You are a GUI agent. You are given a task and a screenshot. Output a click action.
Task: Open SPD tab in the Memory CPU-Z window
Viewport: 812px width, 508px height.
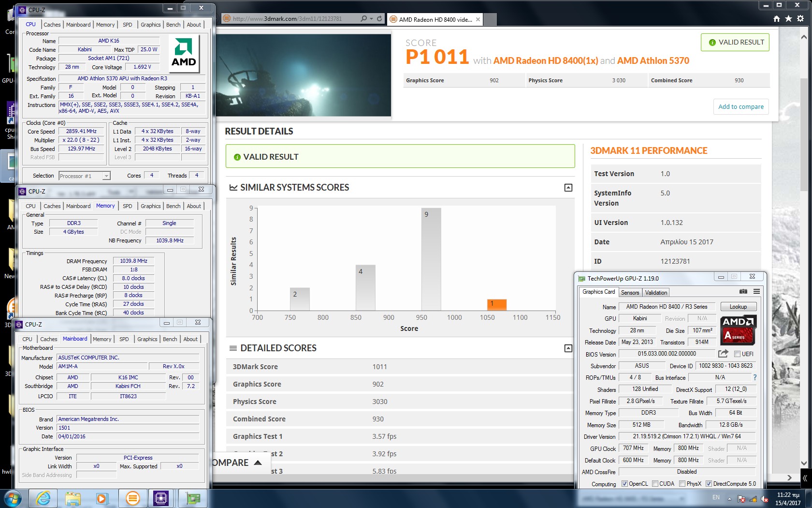pyautogui.click(x=128, y=206)
